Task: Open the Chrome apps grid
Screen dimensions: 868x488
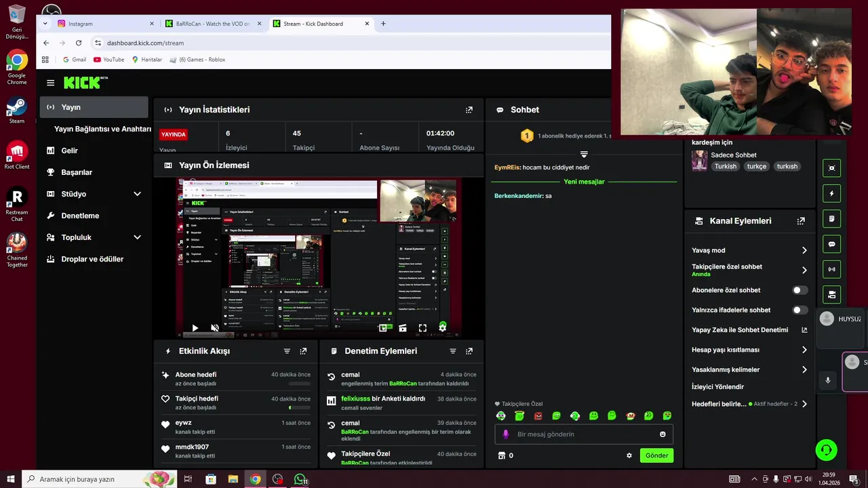Action: click(45, 60)
